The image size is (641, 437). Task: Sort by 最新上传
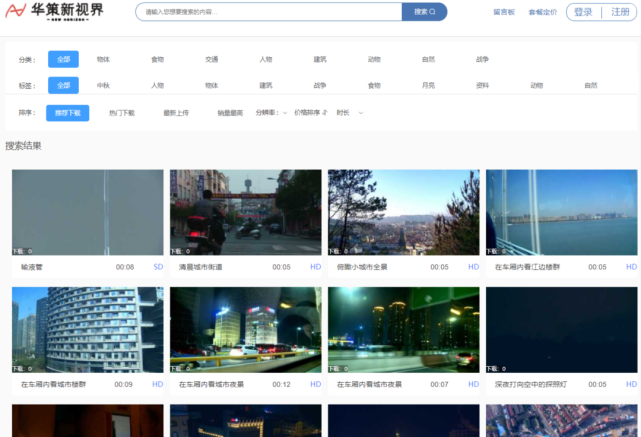[176, 113]
